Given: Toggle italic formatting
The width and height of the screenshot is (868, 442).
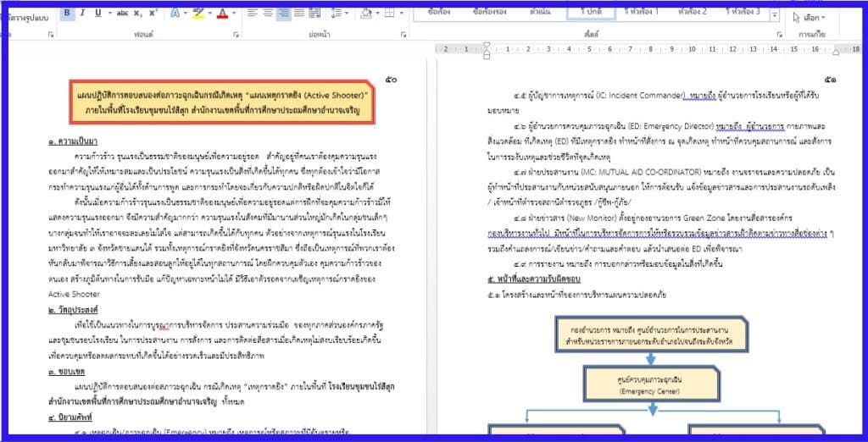Looking at the screenshot, I should click(82, 14).
